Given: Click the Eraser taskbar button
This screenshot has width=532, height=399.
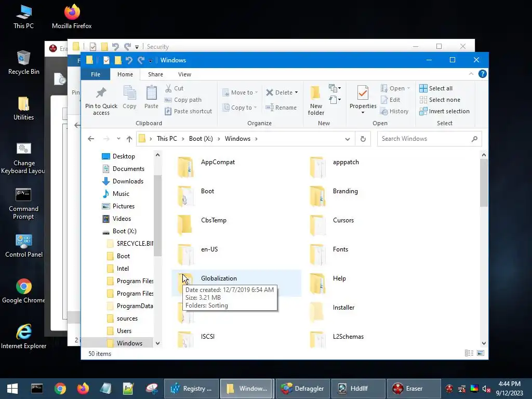Looking at the screenshot, I should (414, 389).
